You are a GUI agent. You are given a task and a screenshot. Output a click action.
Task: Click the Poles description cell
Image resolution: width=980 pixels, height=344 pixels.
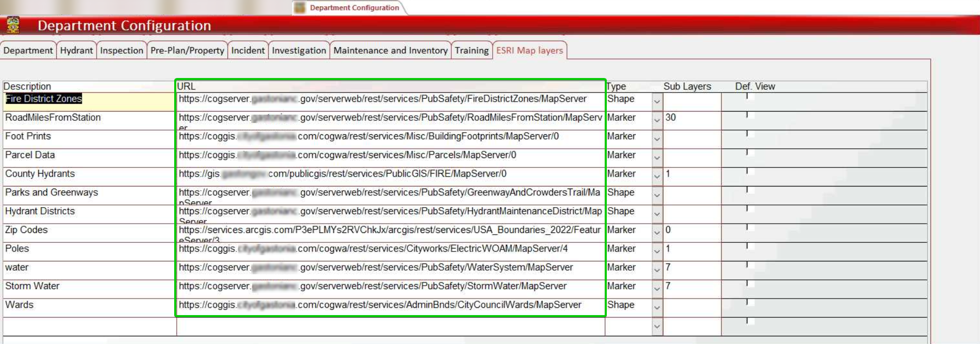coord(89,252)
